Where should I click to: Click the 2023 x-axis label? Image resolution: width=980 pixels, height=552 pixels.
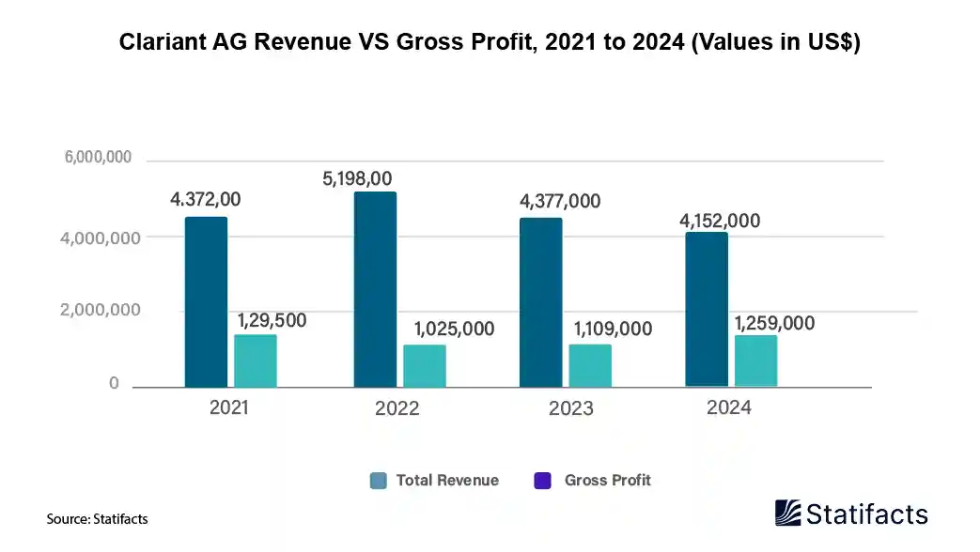coord(570,408)
